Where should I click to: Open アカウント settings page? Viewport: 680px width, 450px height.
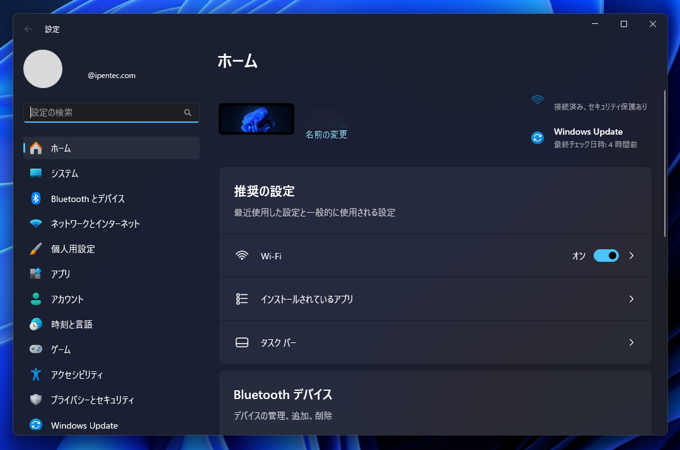coord(111,299)
